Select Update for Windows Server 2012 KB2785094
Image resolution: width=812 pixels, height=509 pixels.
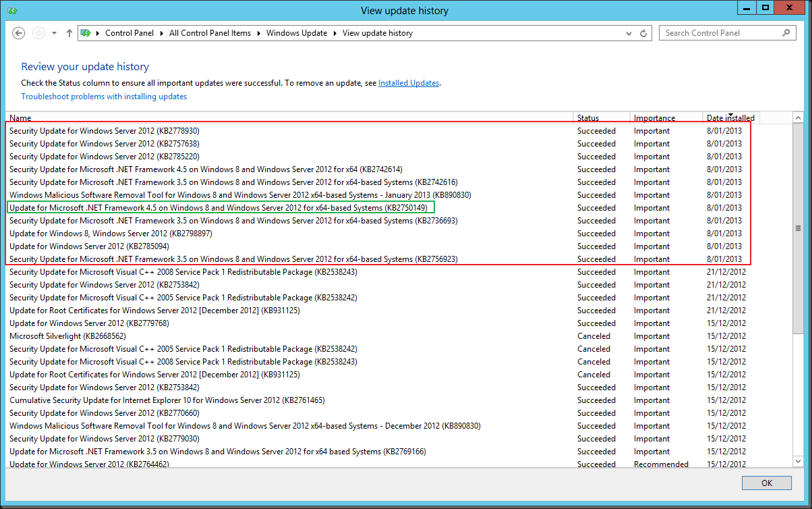(398, 246)
